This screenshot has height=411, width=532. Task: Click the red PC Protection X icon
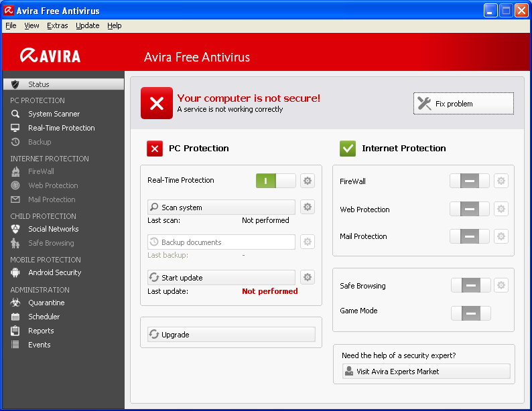pos(155,149)
